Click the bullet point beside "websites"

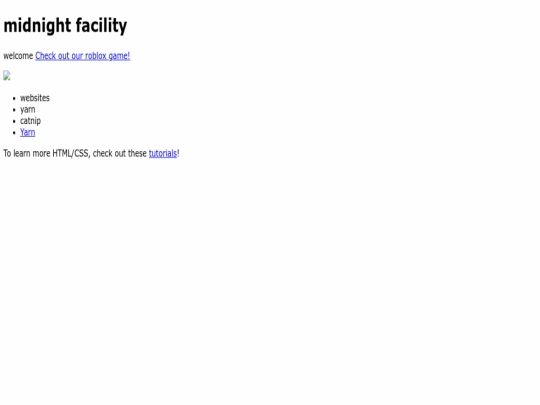[x=14, y=98]
